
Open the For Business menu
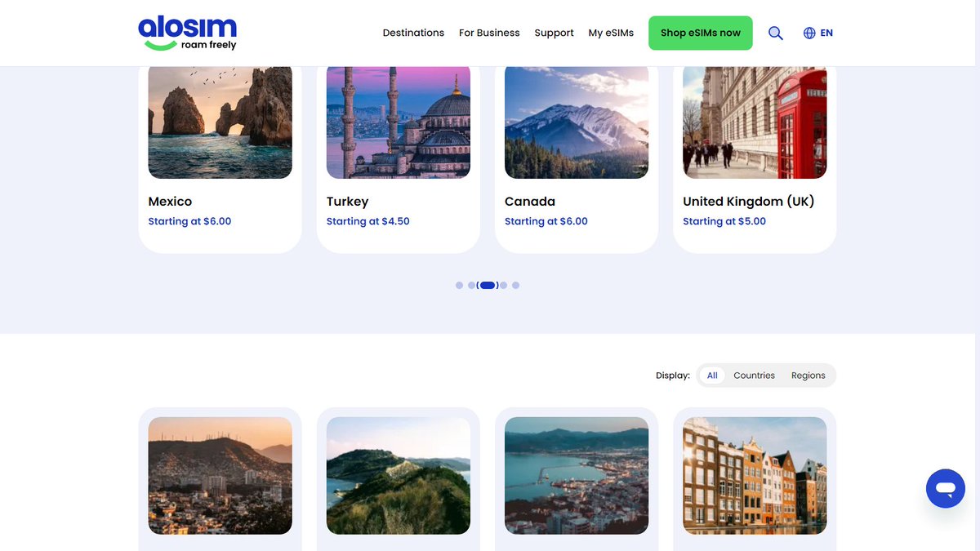pos(489,33)
